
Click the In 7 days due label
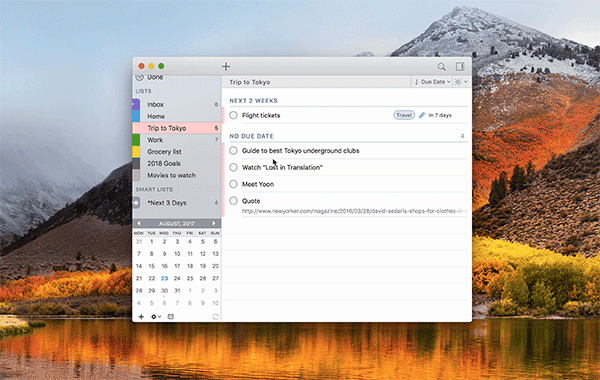coord(440,115)
